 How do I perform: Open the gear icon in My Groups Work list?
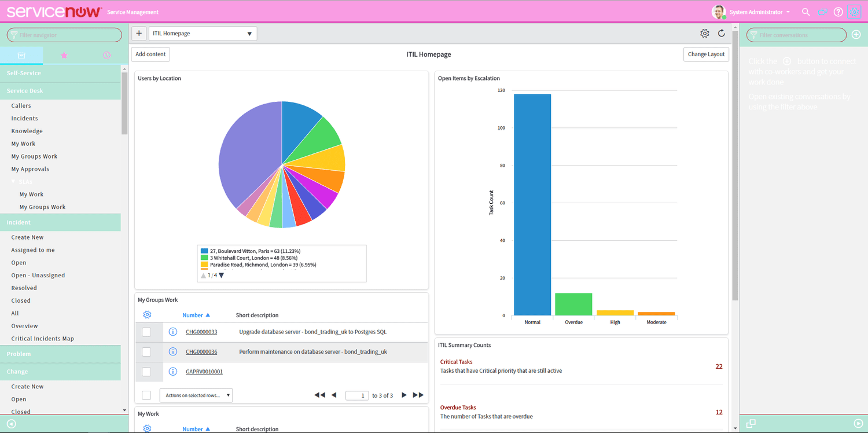click(x=147, y=314)
